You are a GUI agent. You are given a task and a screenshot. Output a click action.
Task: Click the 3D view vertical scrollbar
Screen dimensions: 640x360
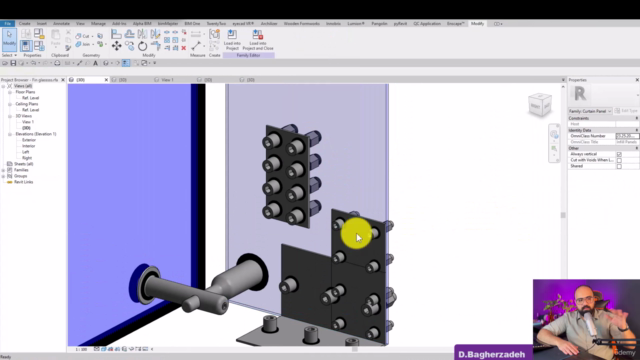563,215
